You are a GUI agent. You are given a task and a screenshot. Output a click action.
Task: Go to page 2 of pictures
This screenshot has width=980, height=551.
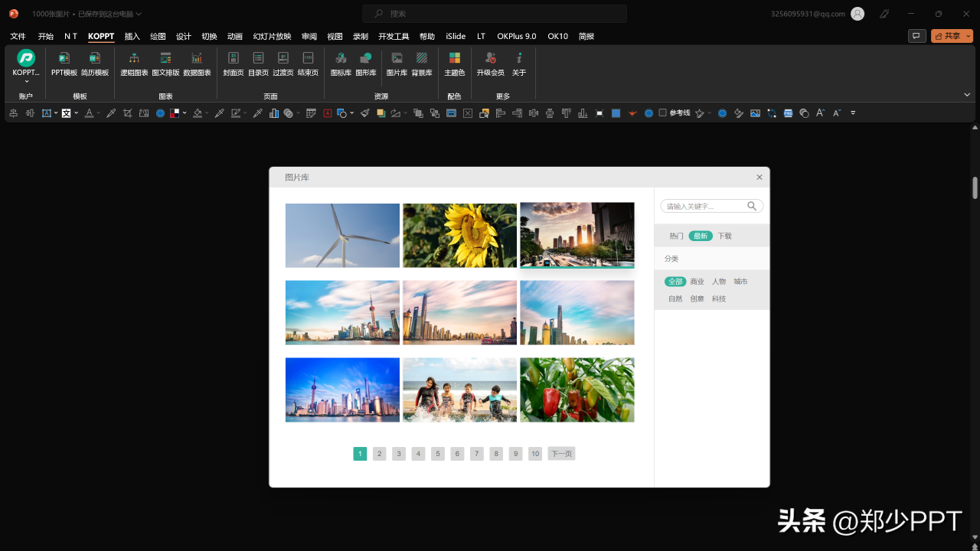tap(379, 454)
